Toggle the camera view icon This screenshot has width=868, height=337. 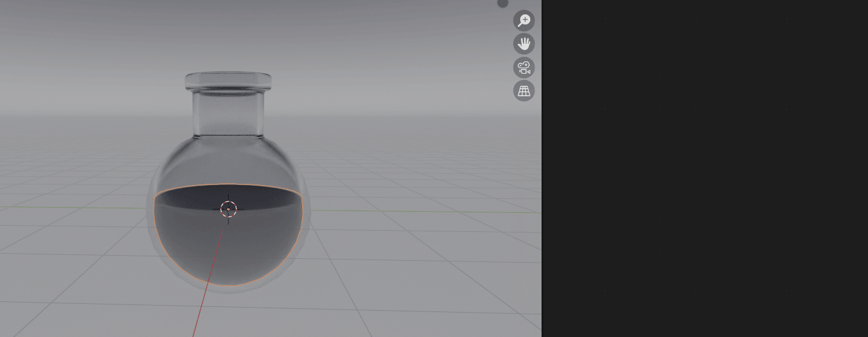[524, 68]
